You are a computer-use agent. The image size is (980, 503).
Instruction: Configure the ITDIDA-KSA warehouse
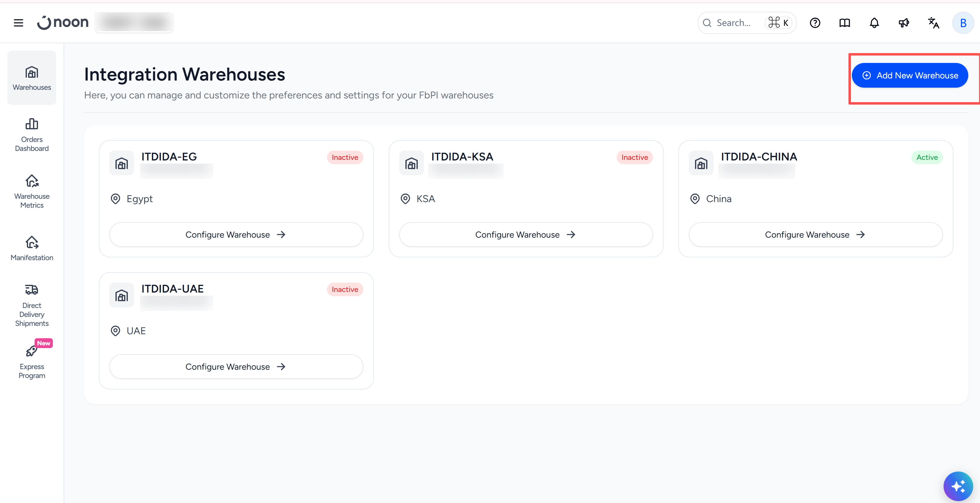[x=526, y=235]
